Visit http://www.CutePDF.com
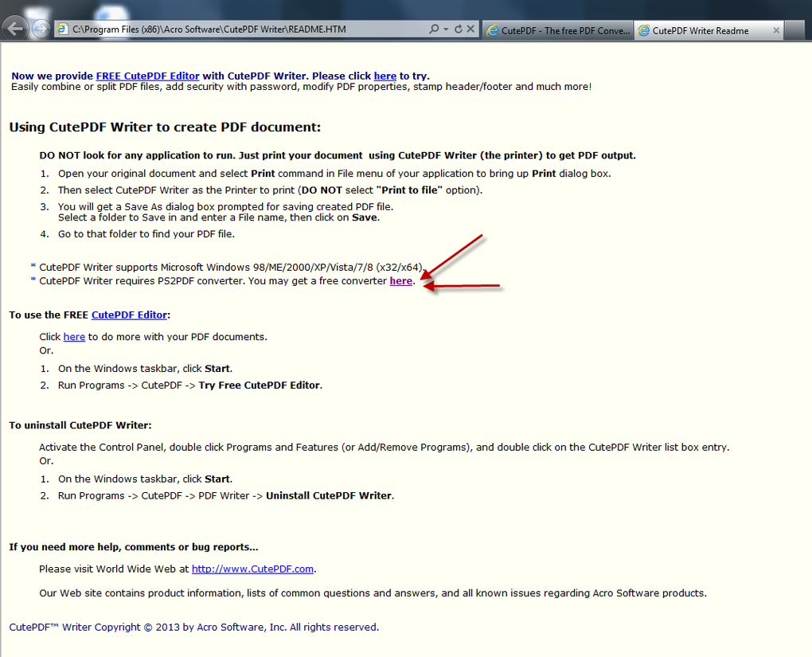Screen dimensions: 812x657 [x=252, y=569]
